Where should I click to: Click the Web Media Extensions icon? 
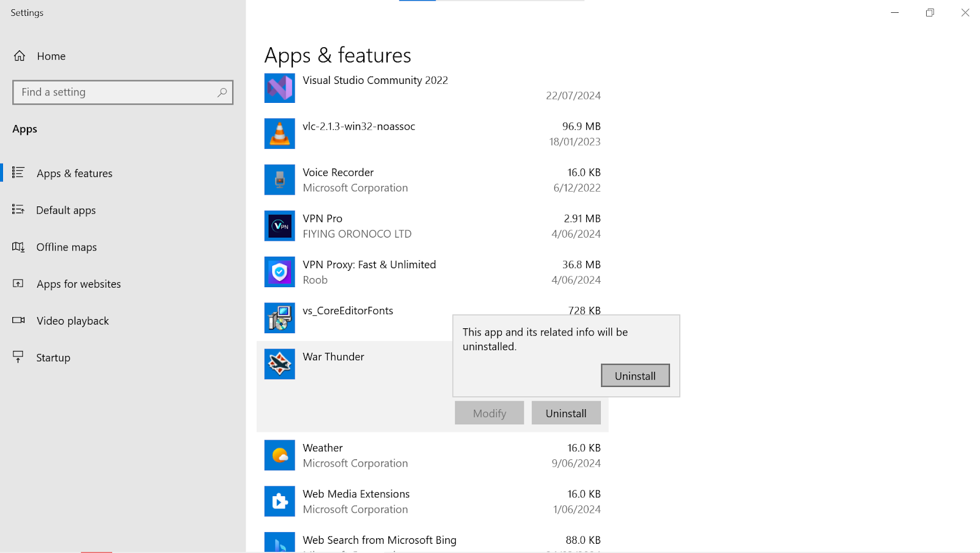point(280,501)
